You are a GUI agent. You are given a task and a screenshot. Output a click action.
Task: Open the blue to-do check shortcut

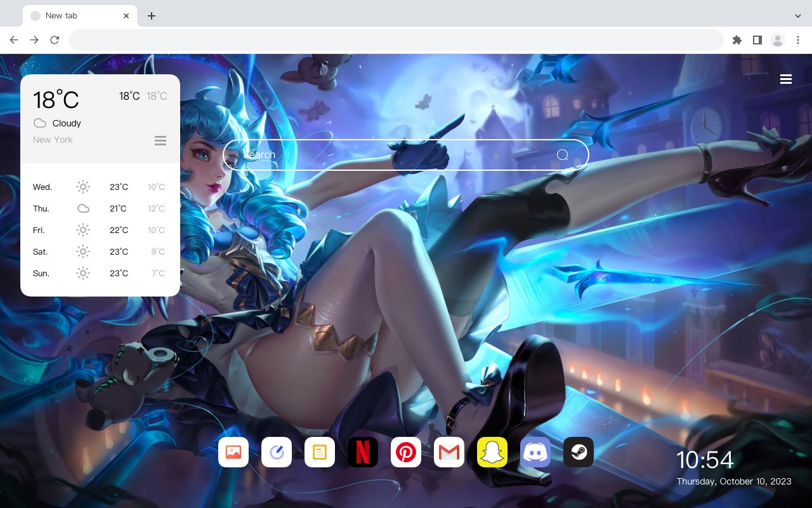277,452
